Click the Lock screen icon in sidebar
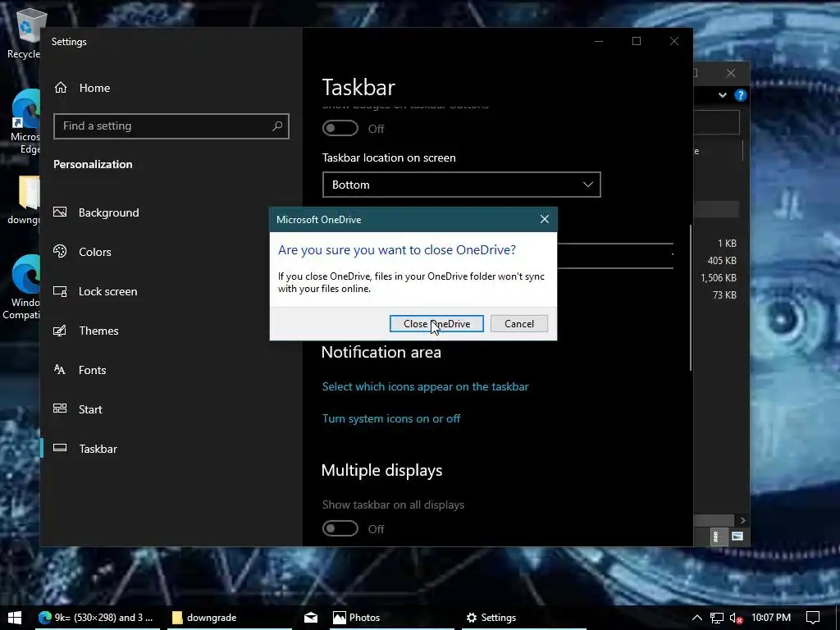 (x=60, y=291)
